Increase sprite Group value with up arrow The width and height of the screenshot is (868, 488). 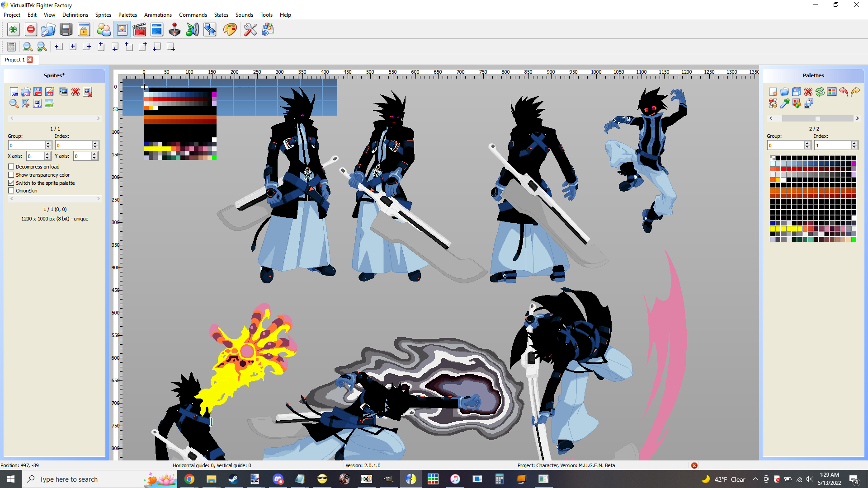(x=48, y=143)
